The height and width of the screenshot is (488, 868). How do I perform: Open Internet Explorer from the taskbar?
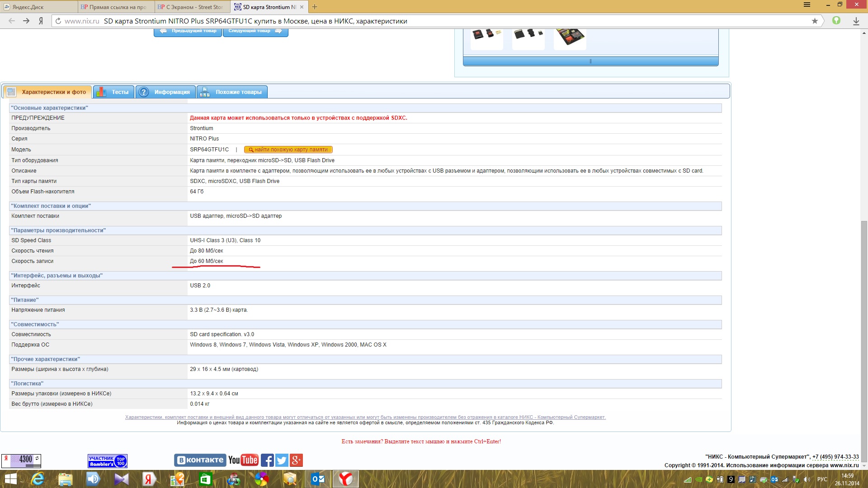tap(38, 479)
